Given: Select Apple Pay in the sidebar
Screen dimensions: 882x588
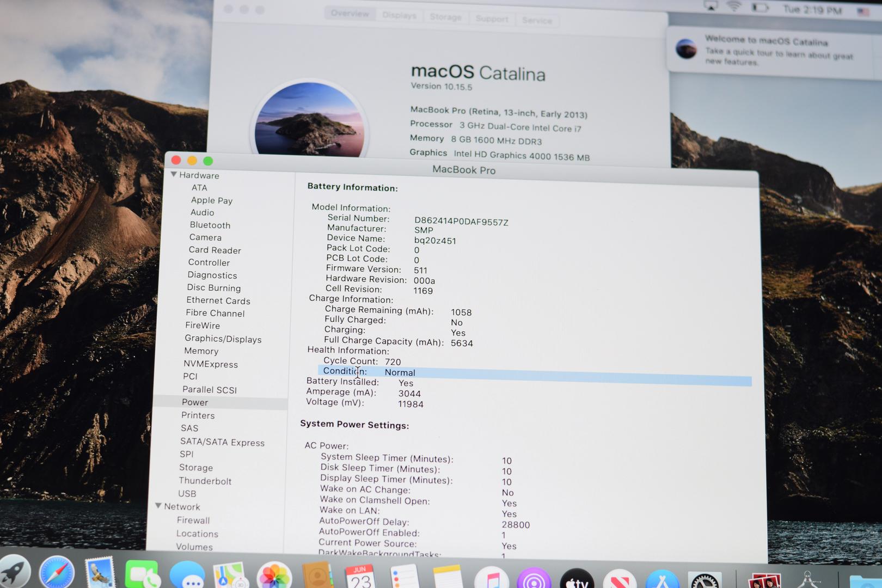Looking at the screenshot, I should (x=212, y=200).
